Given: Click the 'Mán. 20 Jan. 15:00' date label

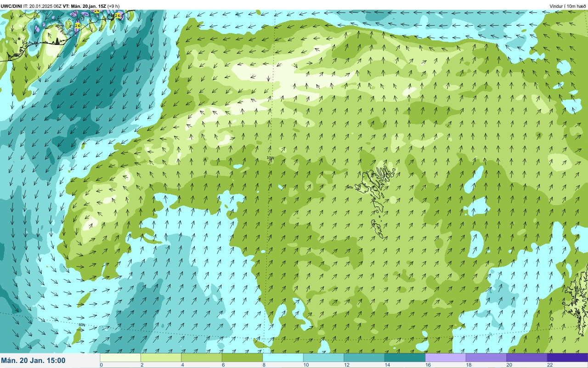Looking at the screenshot, I should [33, 361].
